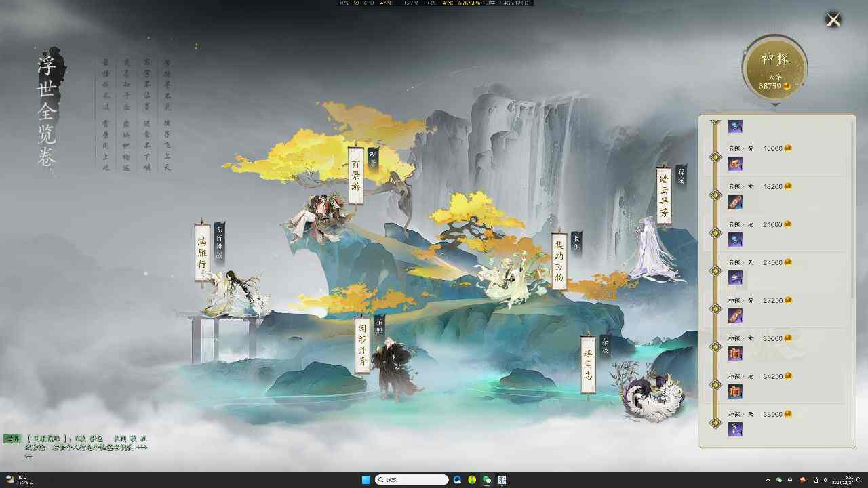
Task: Open WeChat from the taskbar
Action: tap(486, 480)
